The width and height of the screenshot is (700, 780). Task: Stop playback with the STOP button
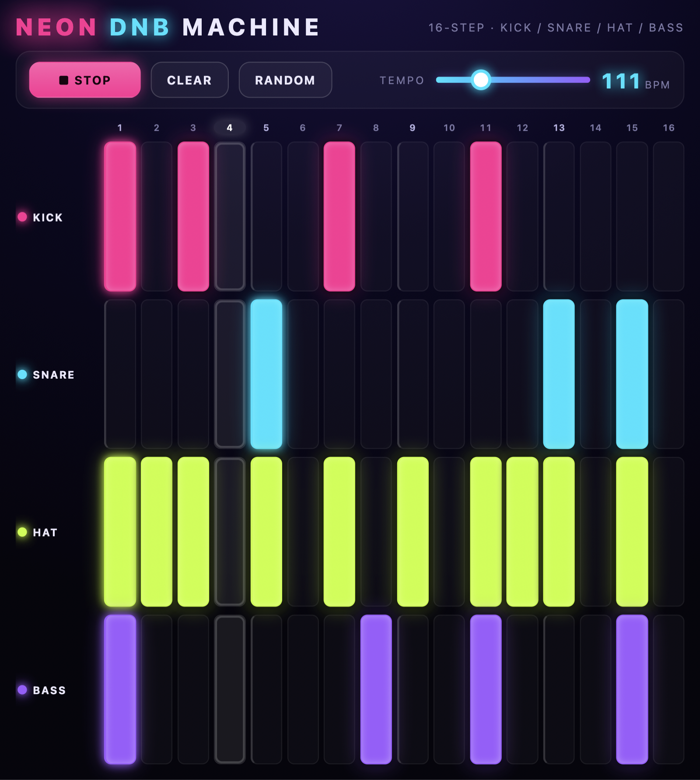tap(85, 80)
